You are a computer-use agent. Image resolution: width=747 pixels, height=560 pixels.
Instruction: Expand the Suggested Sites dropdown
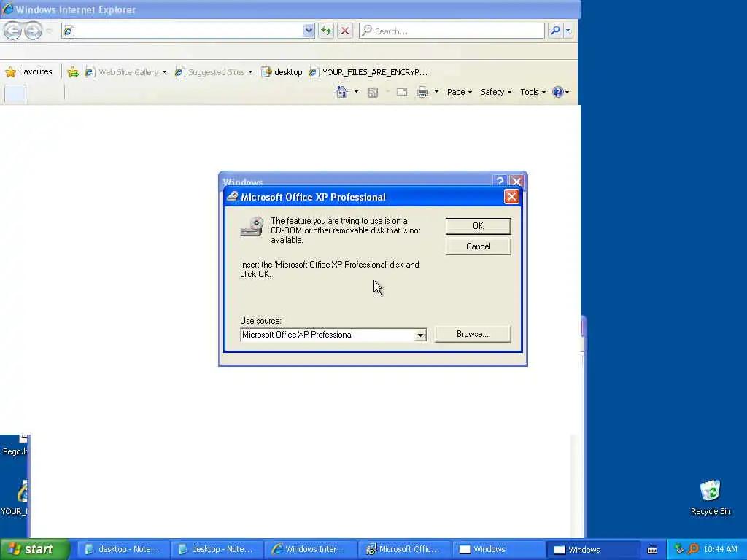click(x=251, y=72)
